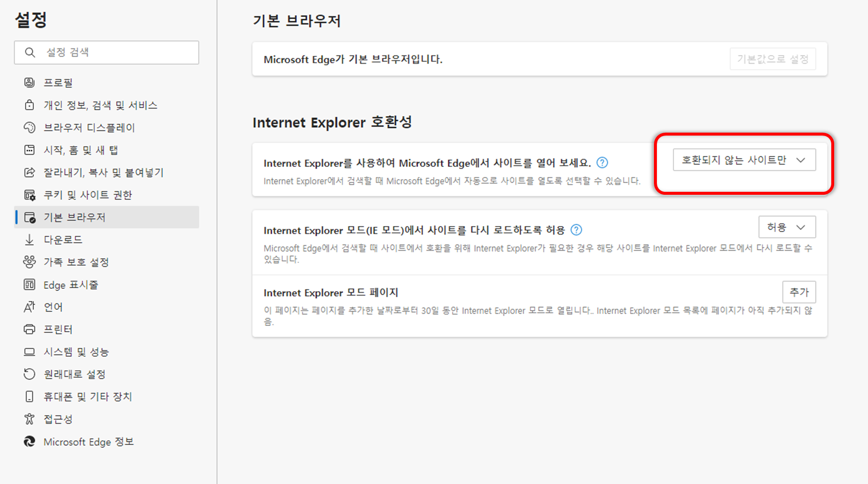Click the language icon
Image resolution: width=868 pixels, height=484 pixels.
point(29,307)
